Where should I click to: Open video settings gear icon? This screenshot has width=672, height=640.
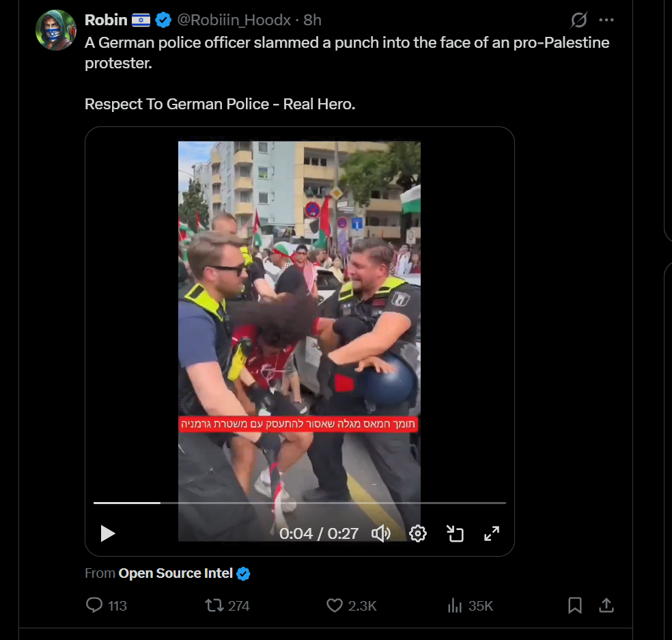click(418, 533)
